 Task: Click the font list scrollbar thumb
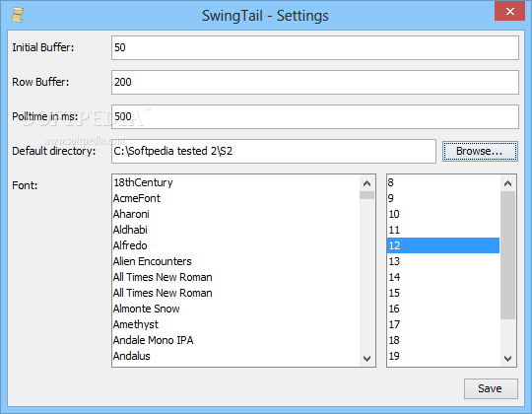366,195
